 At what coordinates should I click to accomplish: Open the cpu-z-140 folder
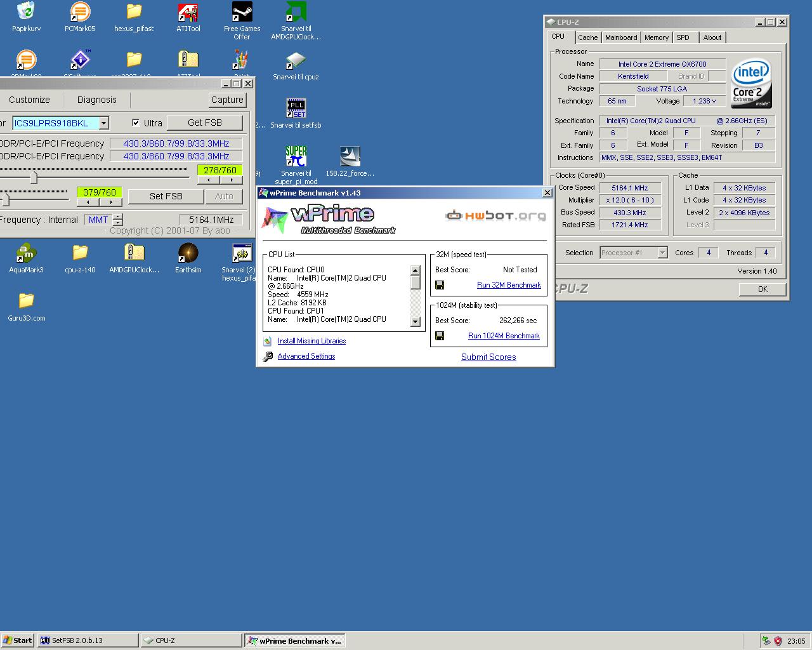click(x=80, y=253)
